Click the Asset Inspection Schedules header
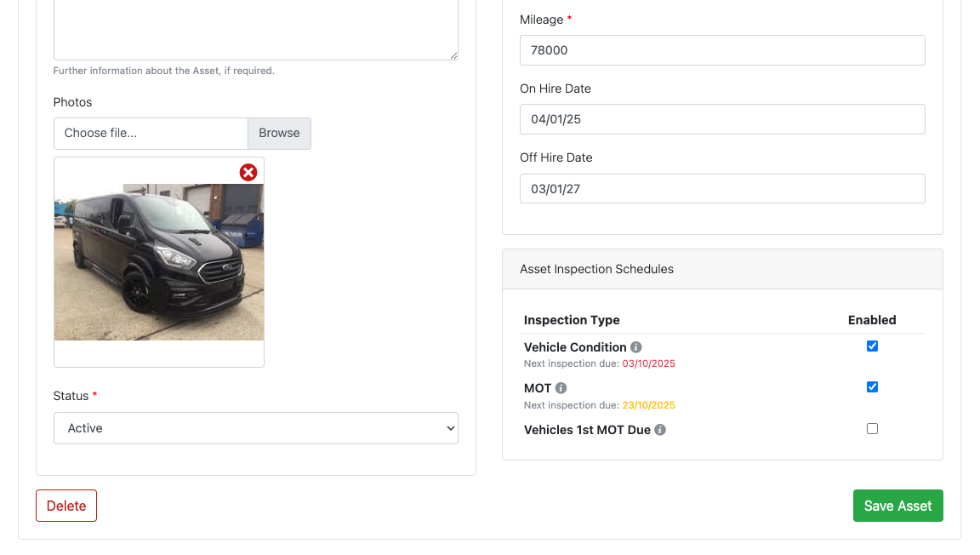The height and width of the screenshot is (555, 980). (596, 269)
